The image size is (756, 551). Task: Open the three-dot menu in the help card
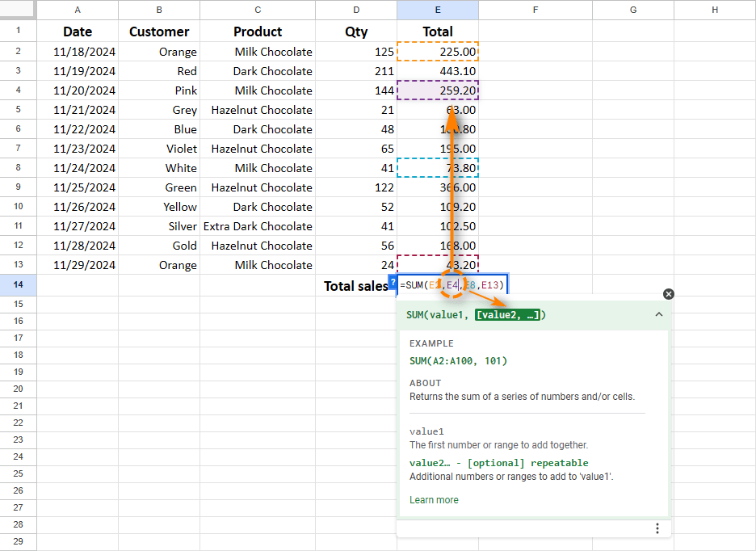point(657,528)
